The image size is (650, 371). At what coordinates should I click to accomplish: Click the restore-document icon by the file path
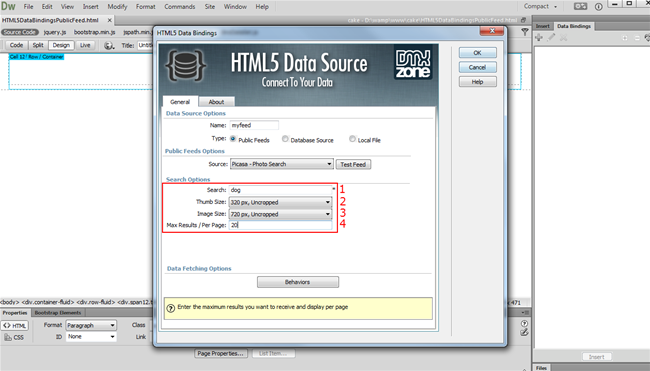[x=524, y=20]
